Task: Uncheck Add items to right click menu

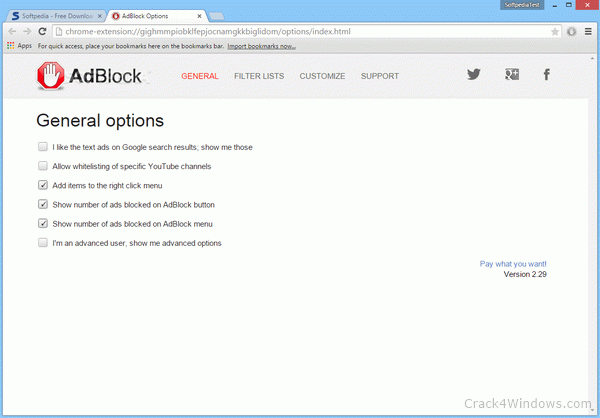Action: (x=43, y=185)
